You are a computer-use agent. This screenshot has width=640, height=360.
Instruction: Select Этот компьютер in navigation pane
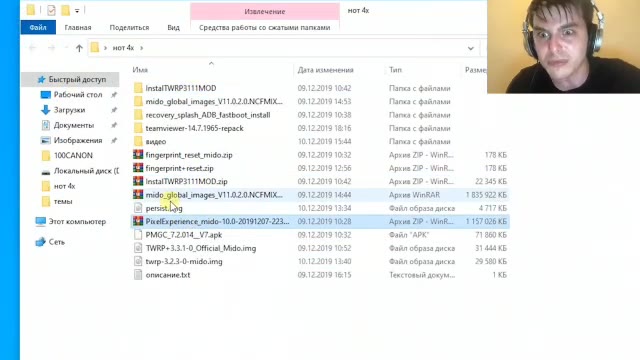(77, 222)
